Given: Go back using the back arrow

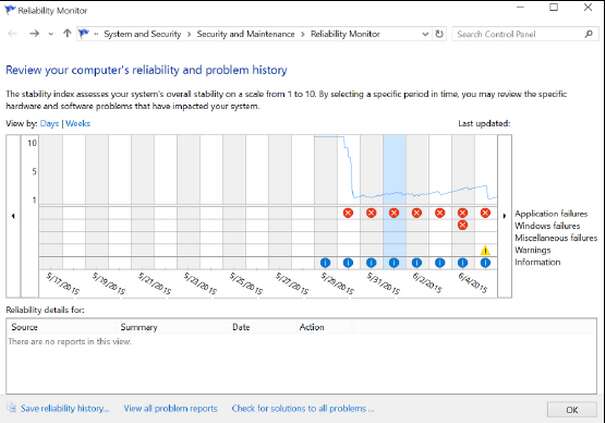Looking at the screenshot, I should coord(13,34).
